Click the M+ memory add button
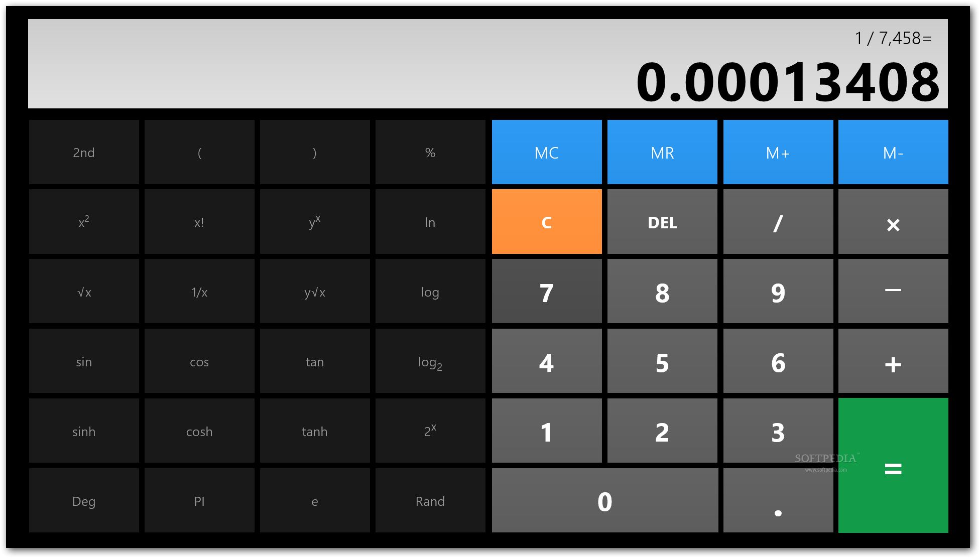 (x=777, y=152)
